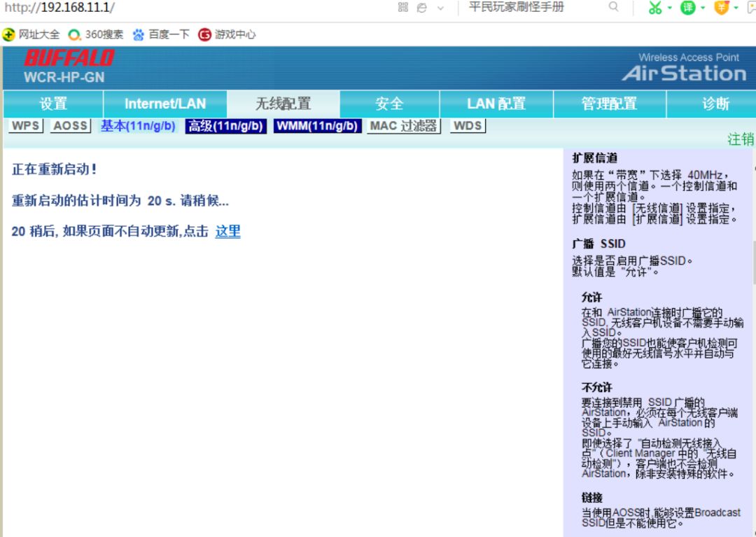Switch to the 安全 tab

tap(389, 103)
